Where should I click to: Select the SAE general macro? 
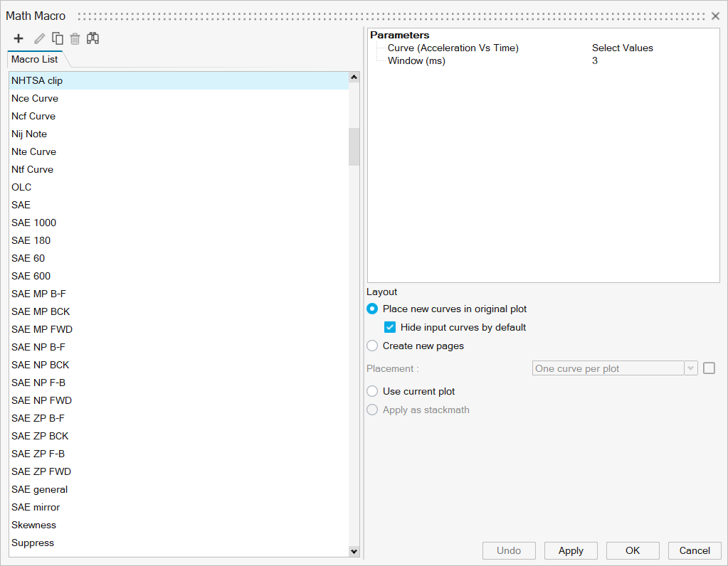pyautogui.click(x=179, y=489)
